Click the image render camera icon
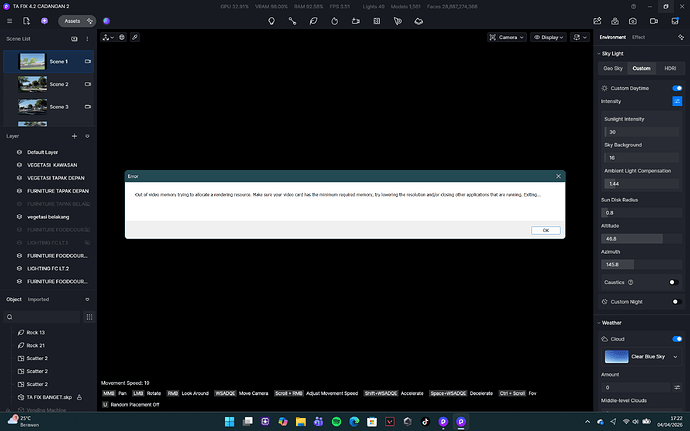Viewport: 690px width, 431px height. [633, 21]
